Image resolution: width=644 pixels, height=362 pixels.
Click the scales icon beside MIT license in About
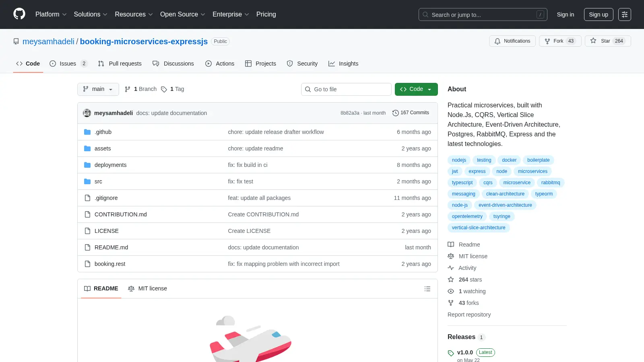(x=451, y=256)
